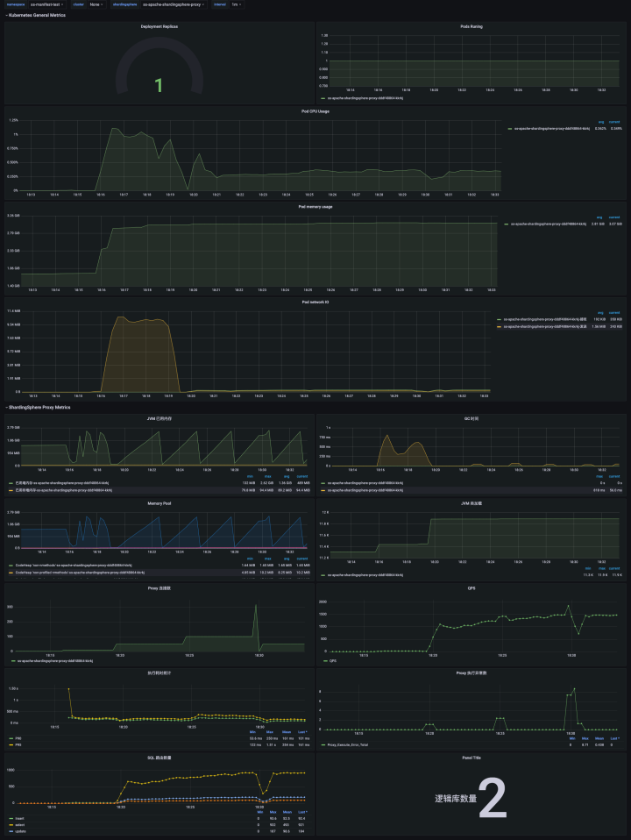Sort Pod CPU Usage legend by current

[614, 122]
